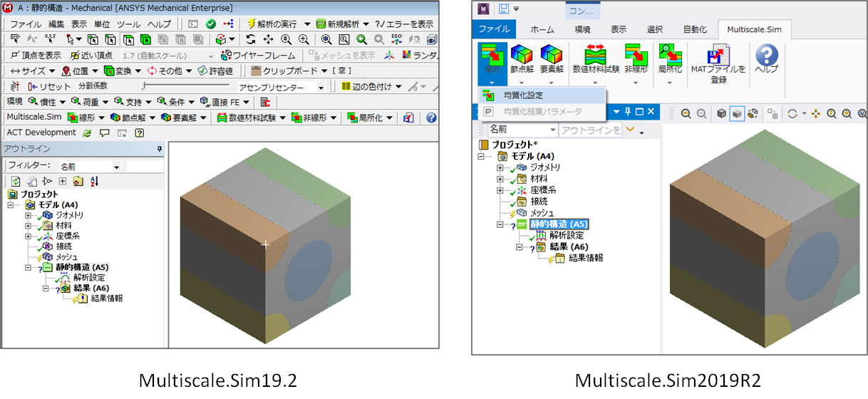The height and width of the screenshot is (399, 868).
Task: Switch to 自動化 tab in right window
Action: click(695, 29)
